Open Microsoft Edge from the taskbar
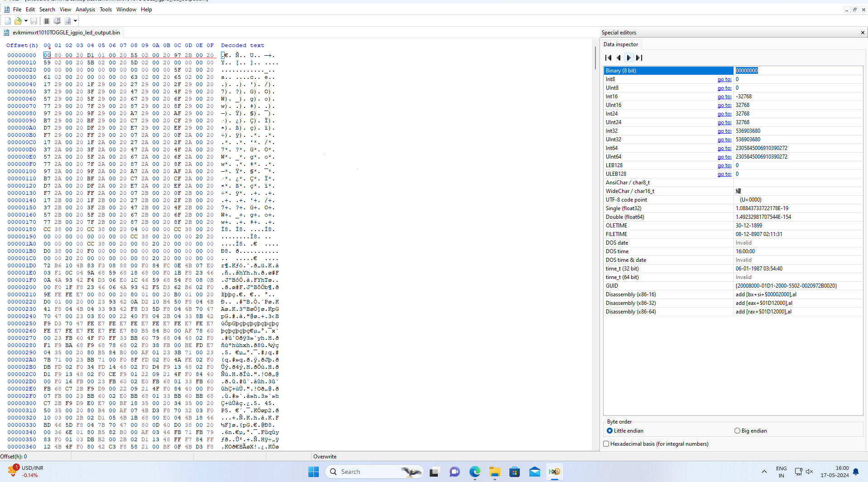868x482 pixels. tap(475, 471)
